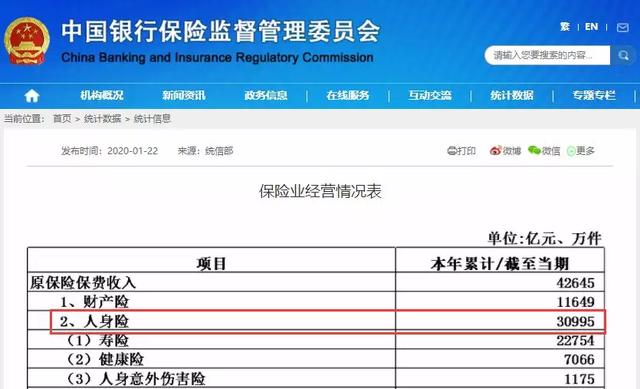Click the search magnifier icon
The image size is (640, 389).
tap(623, 55)
